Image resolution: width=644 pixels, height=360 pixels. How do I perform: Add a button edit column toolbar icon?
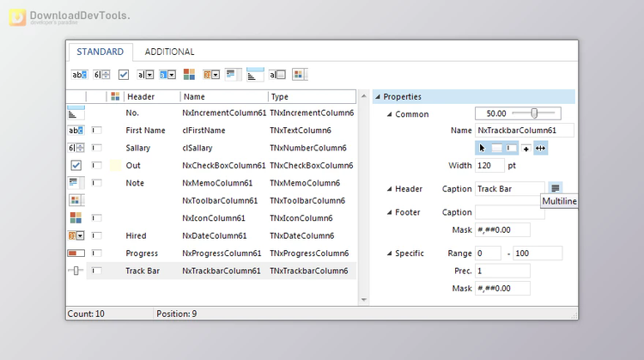click(277, 75)
